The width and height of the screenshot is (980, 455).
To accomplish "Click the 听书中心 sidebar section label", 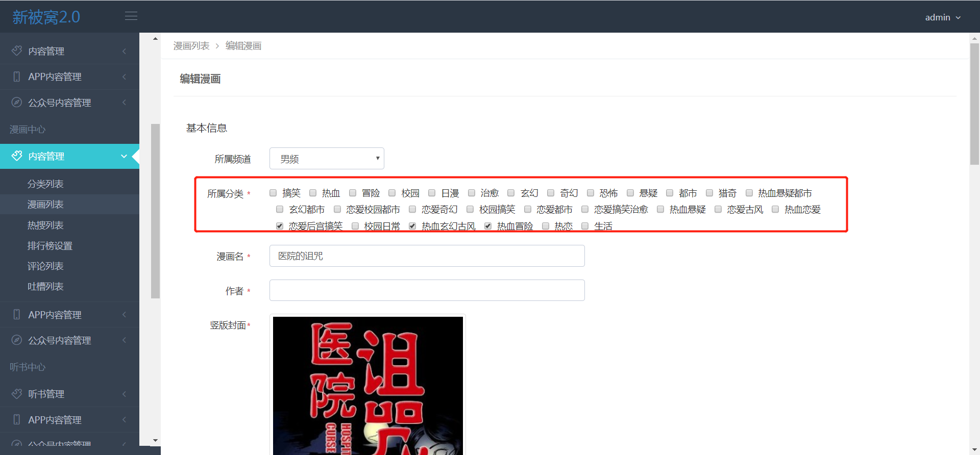I will tap(28, 367).
